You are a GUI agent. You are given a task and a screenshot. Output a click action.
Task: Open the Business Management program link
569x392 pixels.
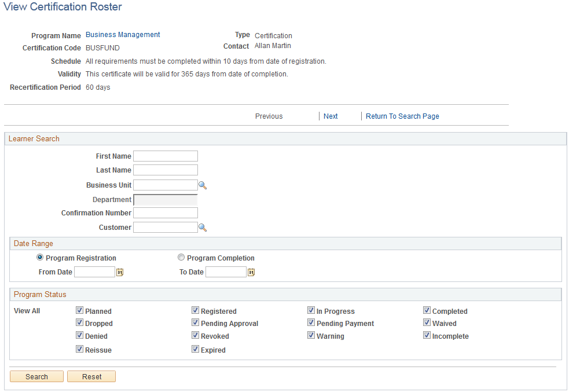(x=123, y=35)
